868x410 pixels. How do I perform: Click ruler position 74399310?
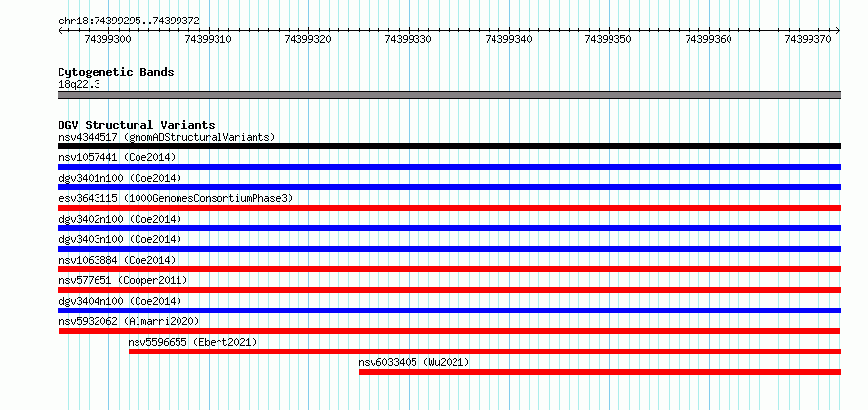click(208, 39)
